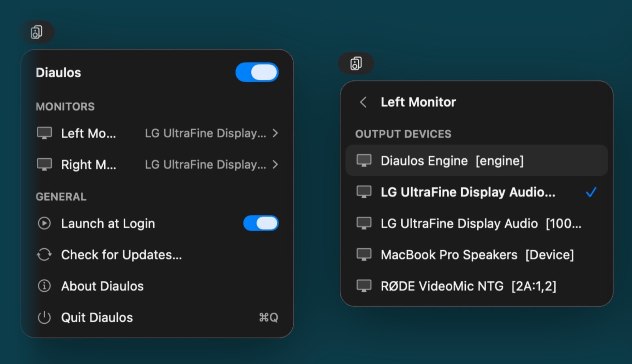Viewport: 632px width, 364px height.
Task: Open About Diaulos
Action: point(102,286)
